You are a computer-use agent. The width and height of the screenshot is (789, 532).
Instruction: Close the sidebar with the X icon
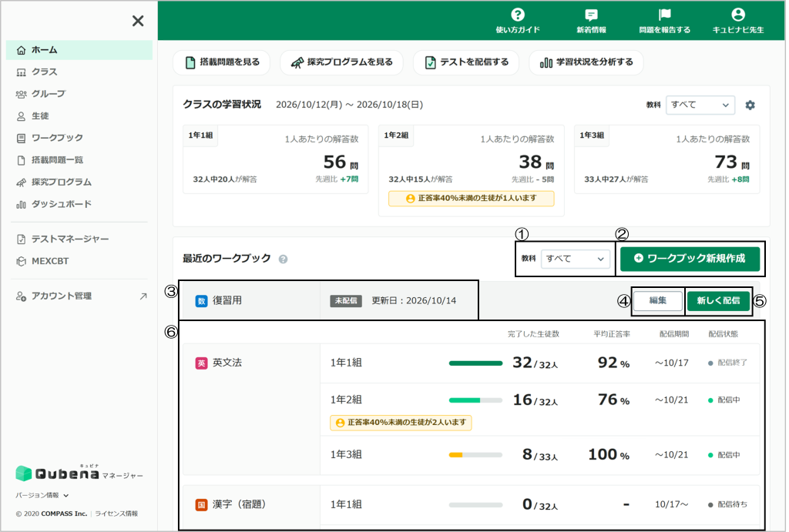click(138, 21)
